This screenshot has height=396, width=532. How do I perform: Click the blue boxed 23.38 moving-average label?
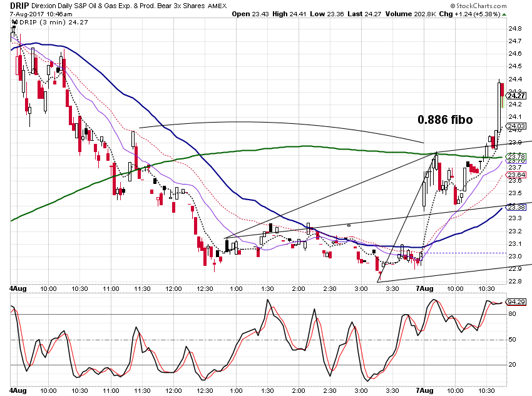click(x=517, y=207)
